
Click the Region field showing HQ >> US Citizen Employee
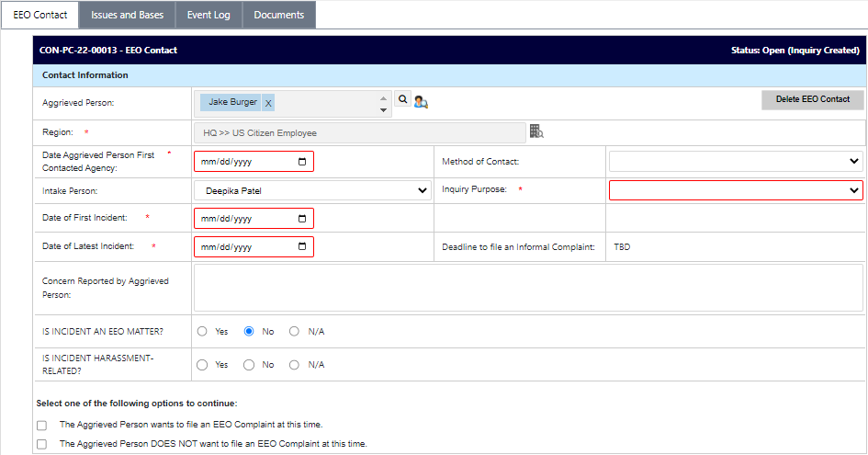pos(360,133)
